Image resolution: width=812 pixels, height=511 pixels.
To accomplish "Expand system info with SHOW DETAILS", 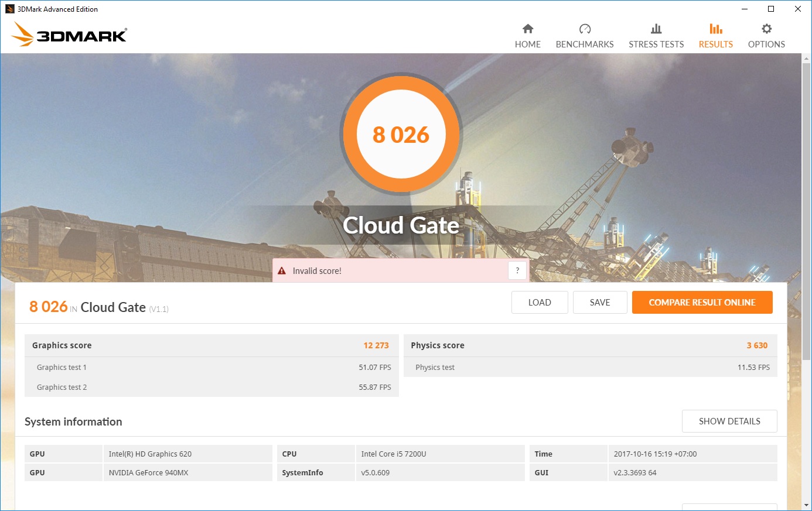I will coord(729,421).
